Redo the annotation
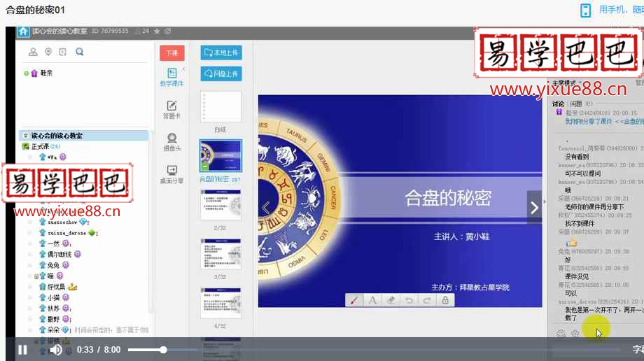The height and width of the screenshot is (361, 644). coord(426,300)
